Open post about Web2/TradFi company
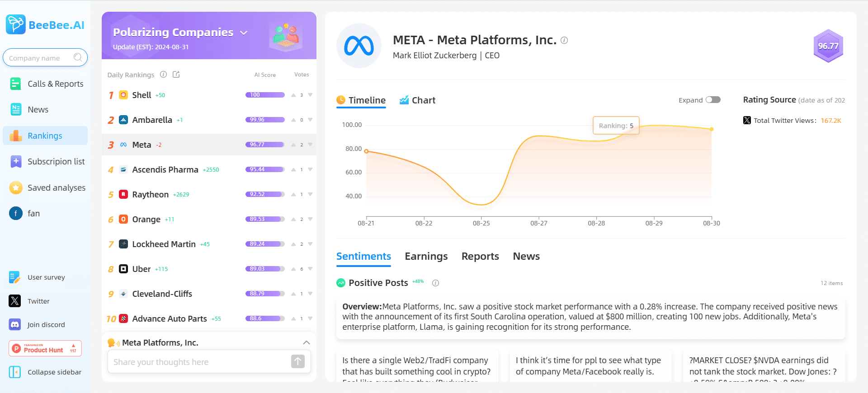The height and width of the screenshot is (393, 868). point(417,366)
